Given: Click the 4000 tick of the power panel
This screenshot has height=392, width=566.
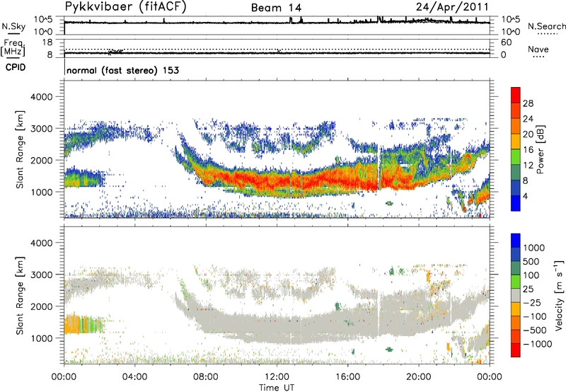Looking at the screenshot, I should tap(41, 97).
